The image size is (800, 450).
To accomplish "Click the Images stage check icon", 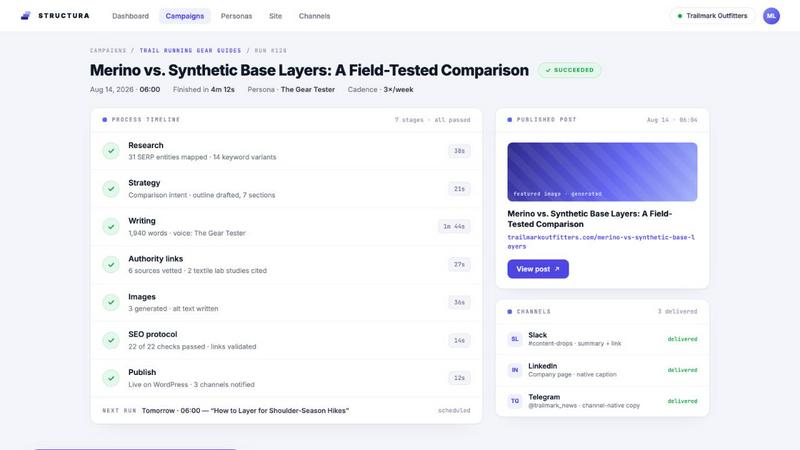I will 111,302.
